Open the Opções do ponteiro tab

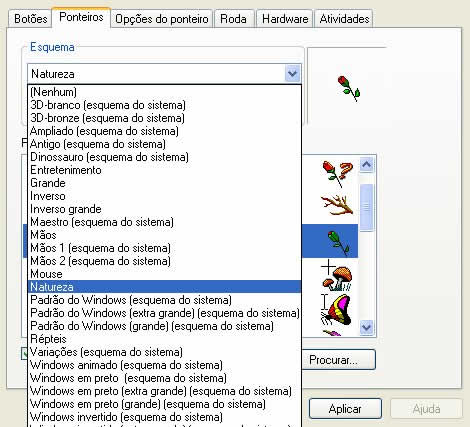(x=162, y=19)
